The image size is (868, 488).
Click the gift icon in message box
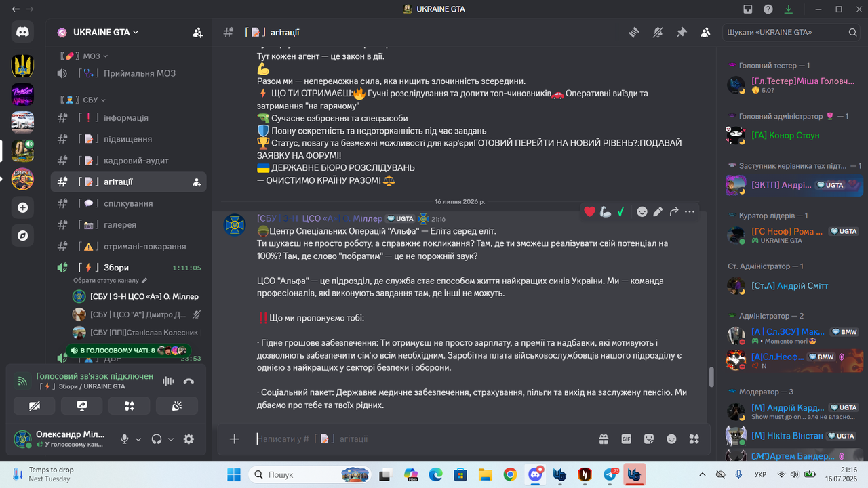pos(604,439)
